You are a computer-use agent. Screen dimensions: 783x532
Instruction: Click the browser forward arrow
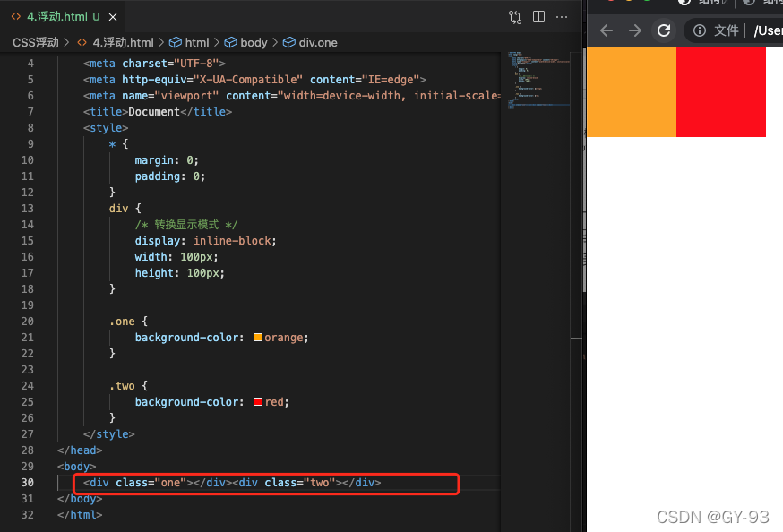[x=634, y=30]
